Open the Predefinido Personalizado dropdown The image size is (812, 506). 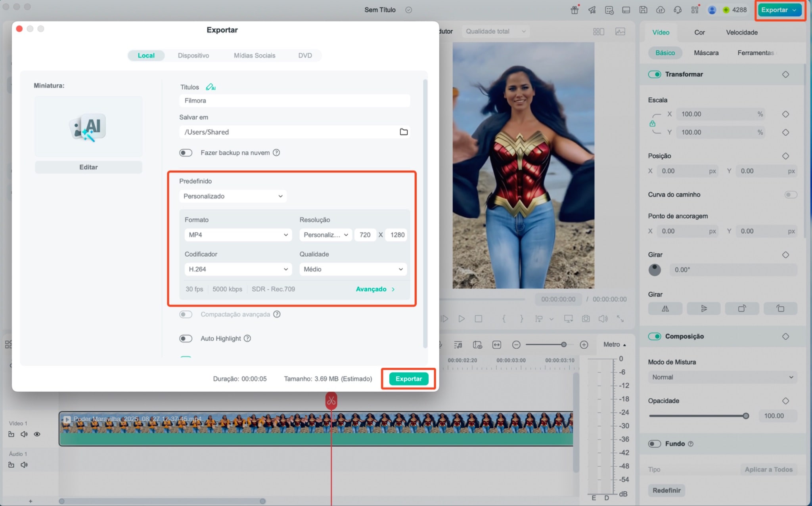pos(233,196)
